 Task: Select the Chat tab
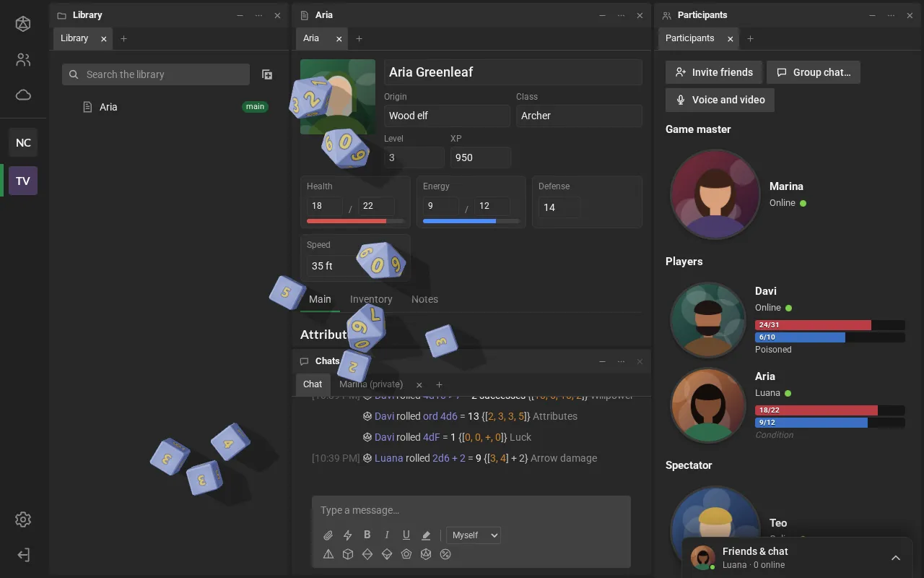(313, 384)
